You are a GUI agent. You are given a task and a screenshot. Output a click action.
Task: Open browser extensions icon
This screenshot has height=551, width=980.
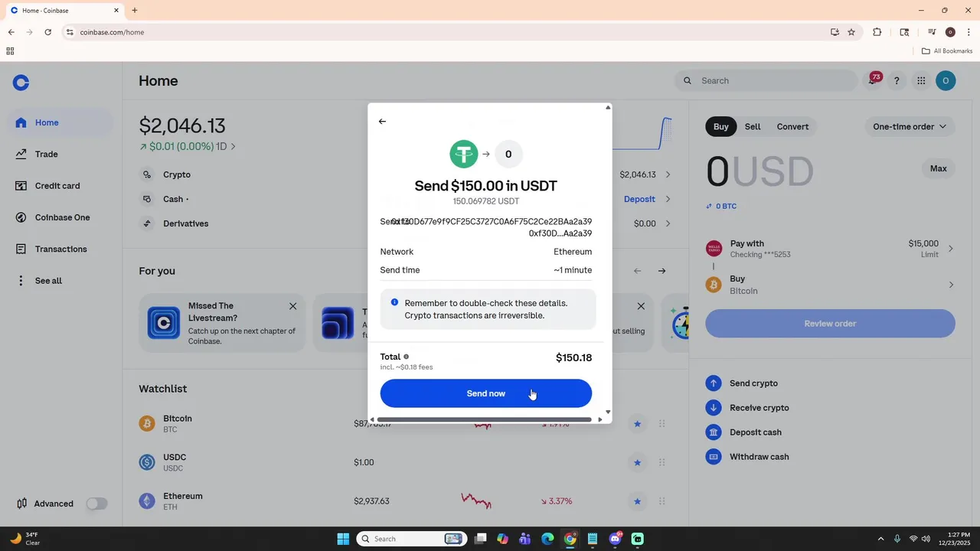[x=877, y=32]
